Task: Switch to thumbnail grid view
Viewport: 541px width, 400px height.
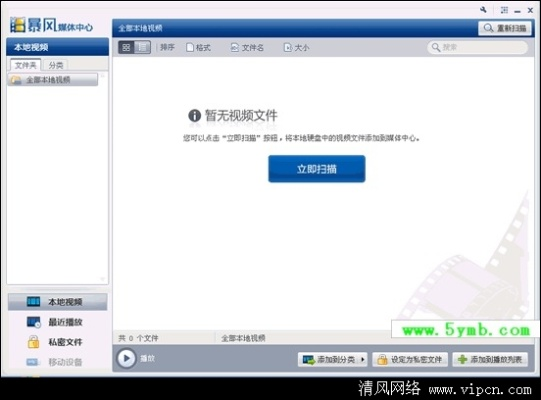Action: [126, 47]
